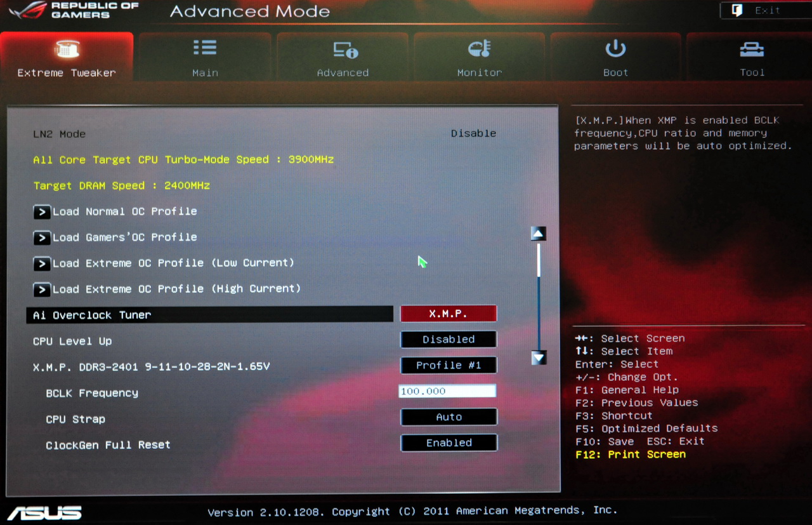Select Load Gamers' OC Profile
The width and height of the screenshot is (812, 525).
(124, 237)
